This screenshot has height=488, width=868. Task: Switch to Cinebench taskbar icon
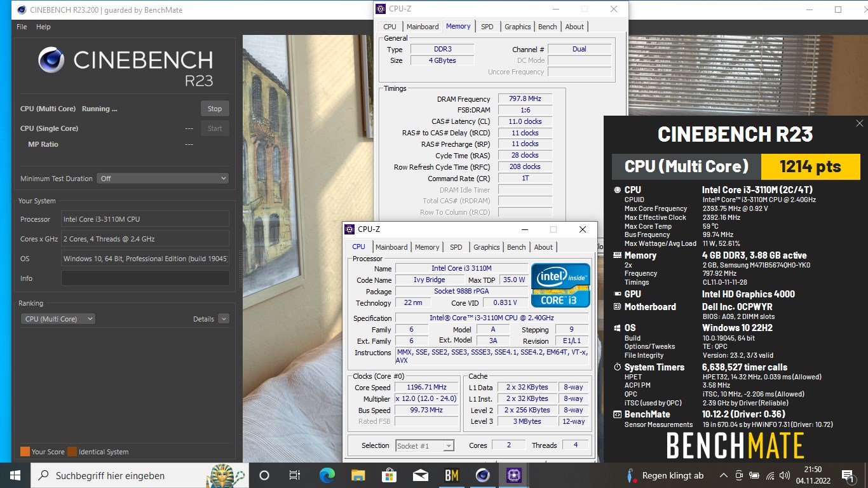[x=482, y=475]
